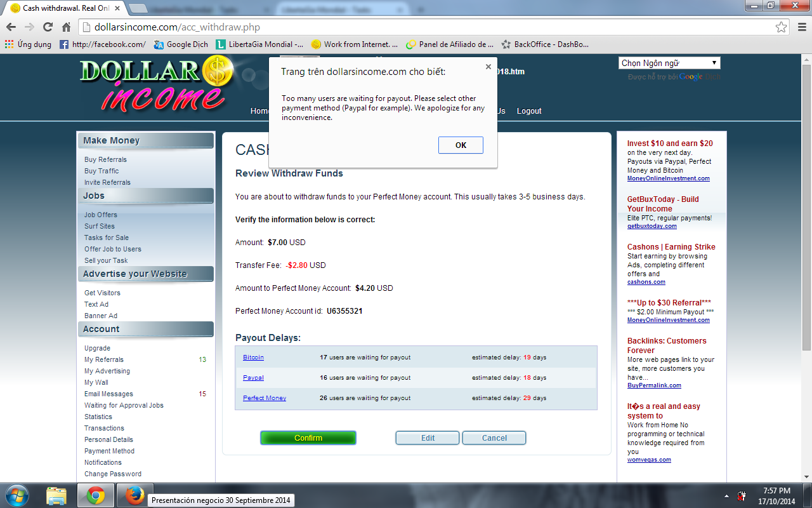Screen dimensions: 812x508
Task: Switch to Firefox on the taskbar
Action: [x=134, y=495]
